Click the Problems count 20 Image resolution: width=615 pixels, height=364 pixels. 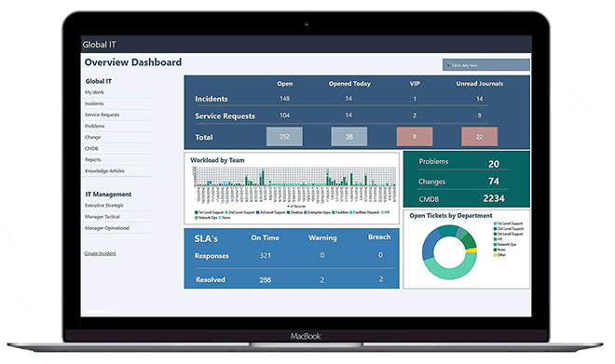click(x=494, y=164)
